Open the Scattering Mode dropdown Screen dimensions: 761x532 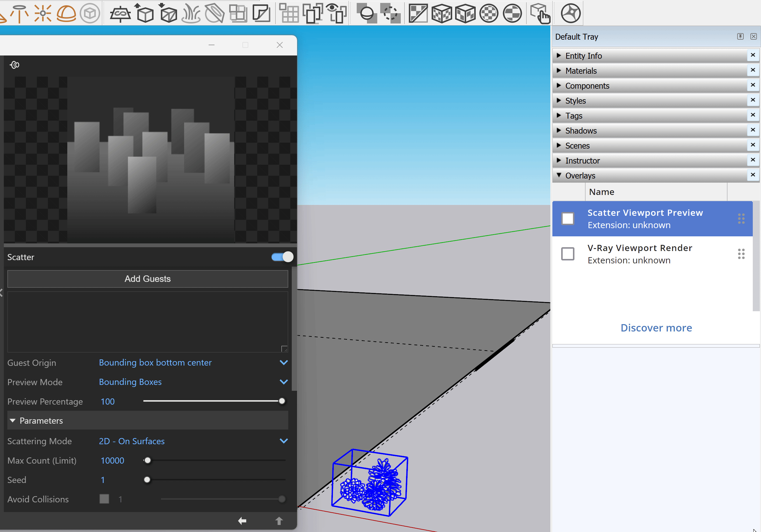click(x=283, y=441)
